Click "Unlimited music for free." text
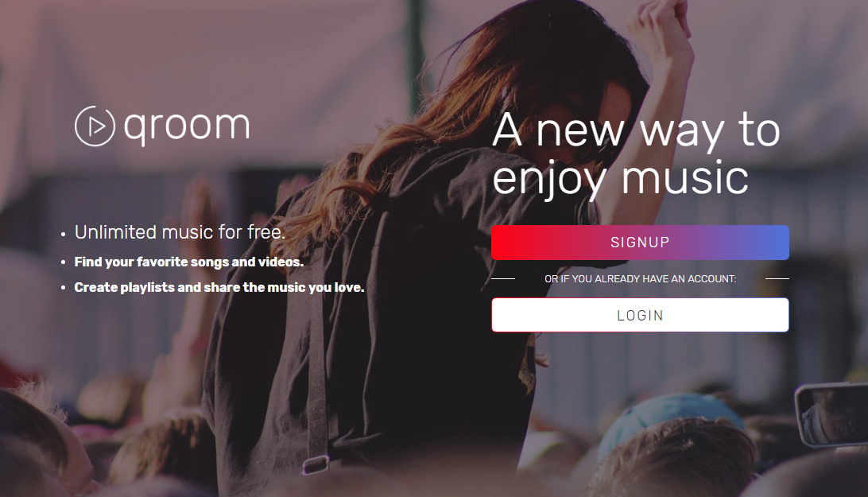Screen dimensions: 868x497 (180, 232)
